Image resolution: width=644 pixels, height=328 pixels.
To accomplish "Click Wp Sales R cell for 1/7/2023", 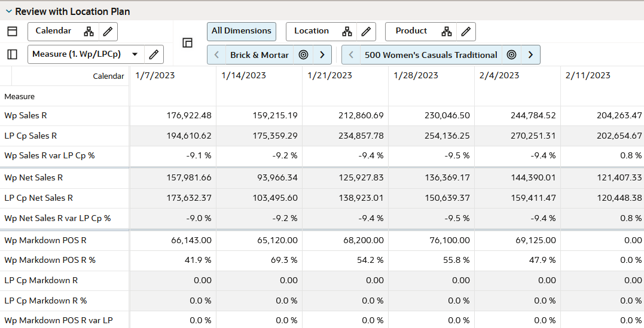I will click(x=173, y=116).
